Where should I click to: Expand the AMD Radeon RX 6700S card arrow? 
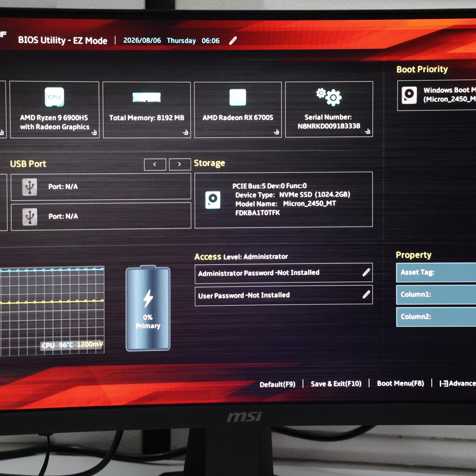coord(276,132)
